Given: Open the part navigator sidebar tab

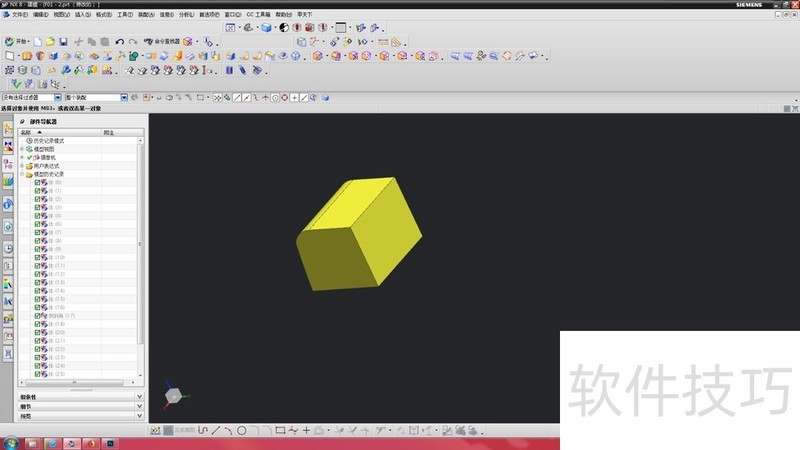Looking at the screenshot, I should click(x=8, y=164).
